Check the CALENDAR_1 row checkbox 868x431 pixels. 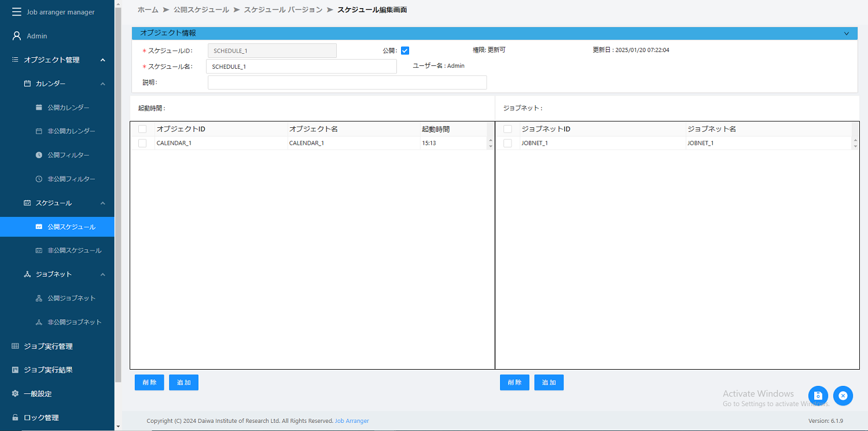point(142,143)
